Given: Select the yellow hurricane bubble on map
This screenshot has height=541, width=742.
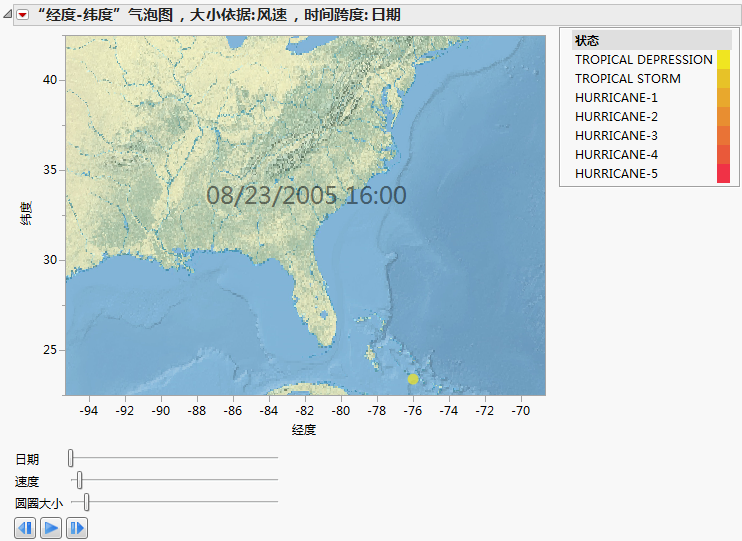Looking at the screenshot, I should pyautogui.click(x=413, y=379).
